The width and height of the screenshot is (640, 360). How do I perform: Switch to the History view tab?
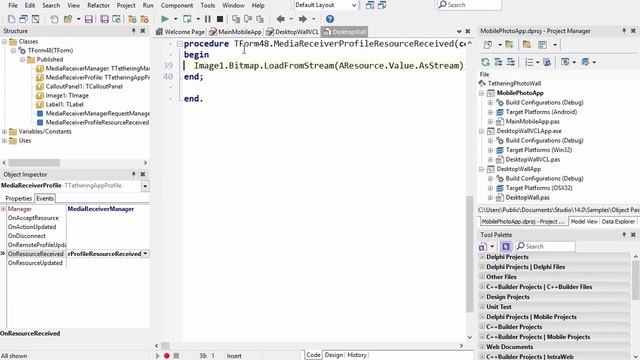(357, 355)
